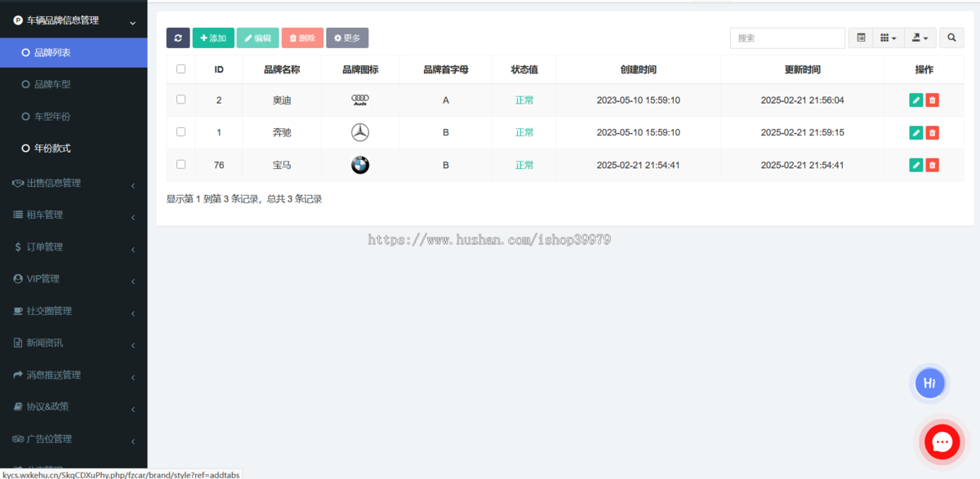Open 年份款式 in the sidebar

(73, 149)
